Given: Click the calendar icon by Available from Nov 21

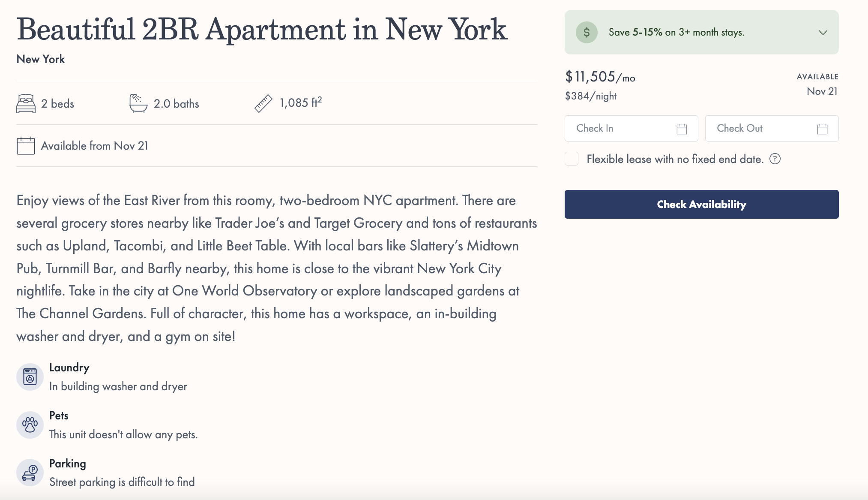Looking at the screenshot, I should (26, 146).
